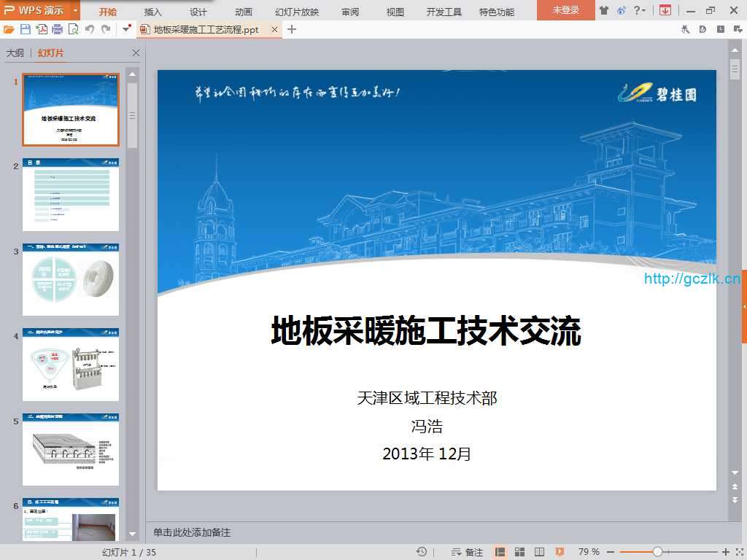The height and width of the screenshot is (560, 747).
Task: Open the 插入 ribbon tab
Action: pos(153,12)
